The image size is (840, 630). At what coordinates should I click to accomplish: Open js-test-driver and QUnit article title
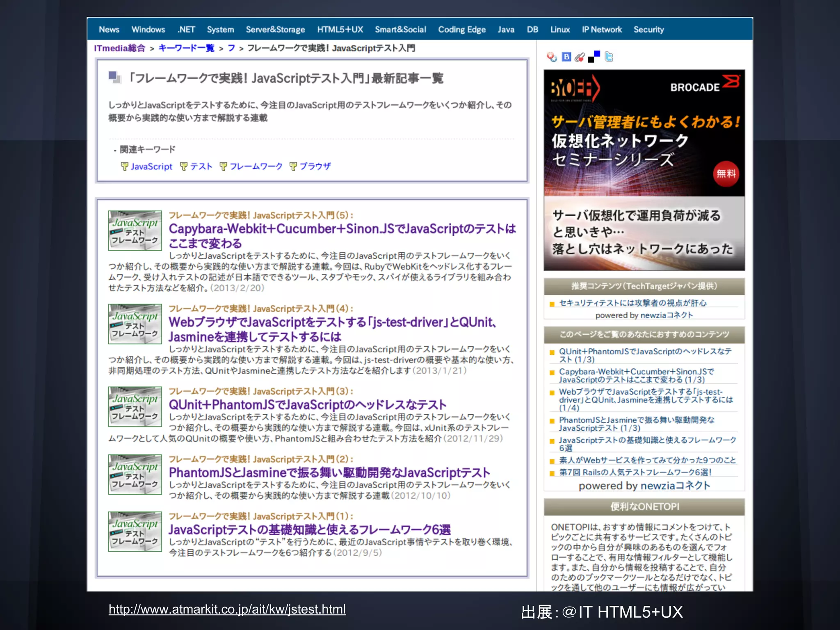pyautogui.click(x=332, y=329)
